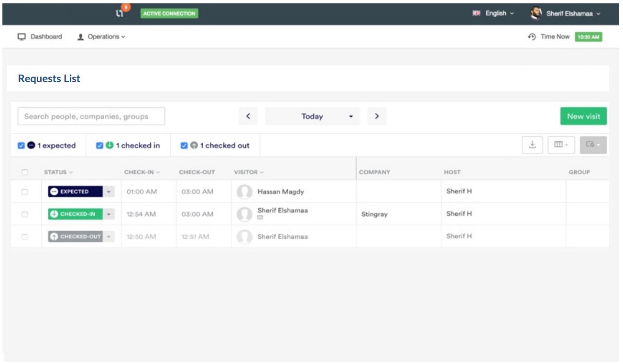The width and height of the screenshot is (623, 364).
Task: Open the Today date dropdown
Action: pos(312,116)
